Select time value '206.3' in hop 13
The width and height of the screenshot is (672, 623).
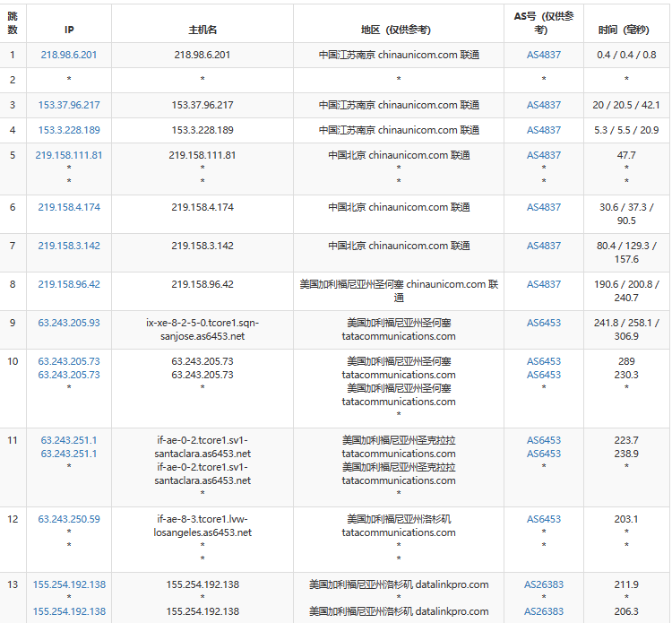pos(626,611)
